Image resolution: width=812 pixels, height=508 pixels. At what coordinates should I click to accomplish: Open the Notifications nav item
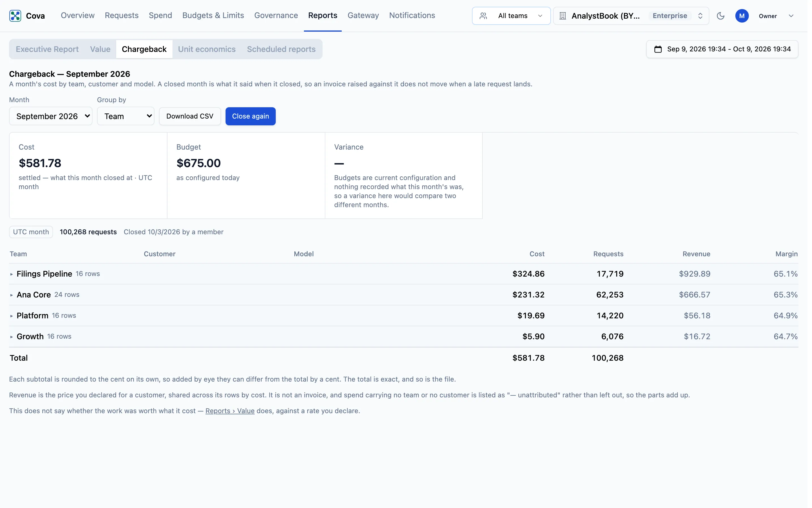[x=412, y=16]
